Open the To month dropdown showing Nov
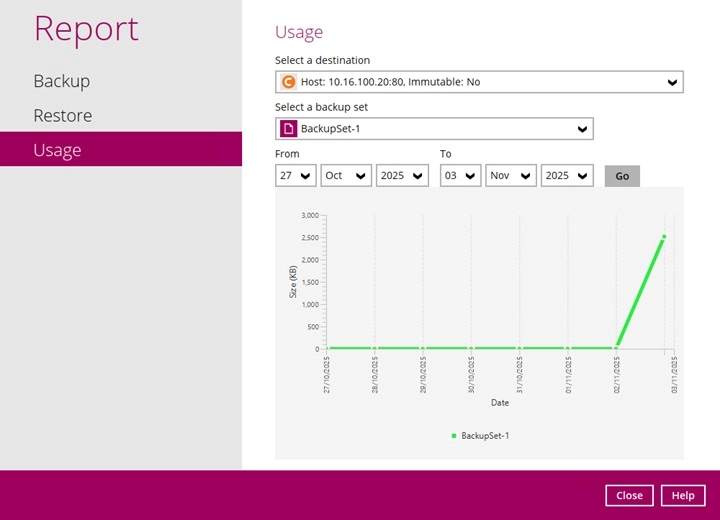 (x=510, y=175)
